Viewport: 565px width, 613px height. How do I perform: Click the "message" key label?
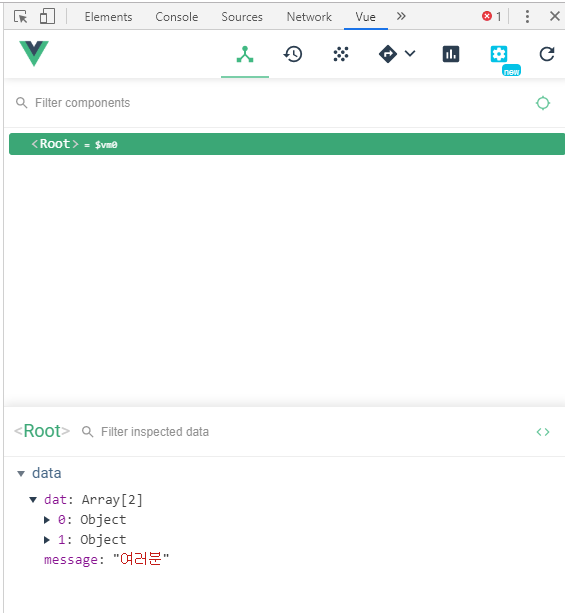pyautogui.click(x=71, y=560)
